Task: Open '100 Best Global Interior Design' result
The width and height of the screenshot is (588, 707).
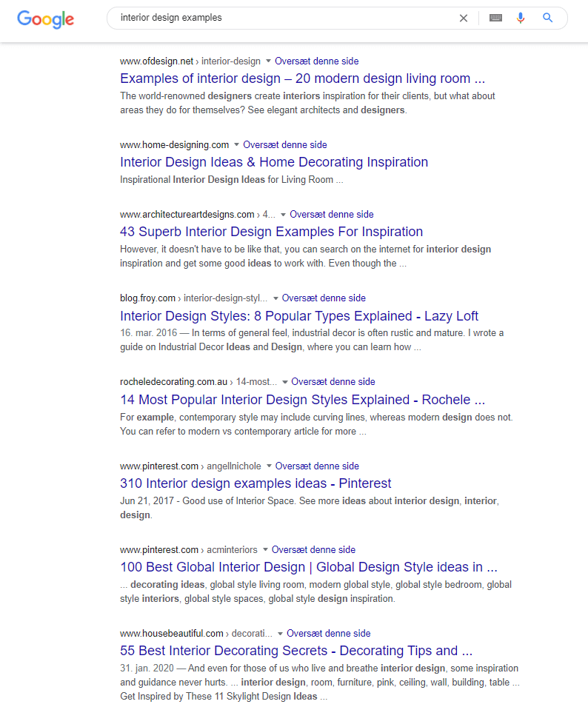Action: pos(308,567)
